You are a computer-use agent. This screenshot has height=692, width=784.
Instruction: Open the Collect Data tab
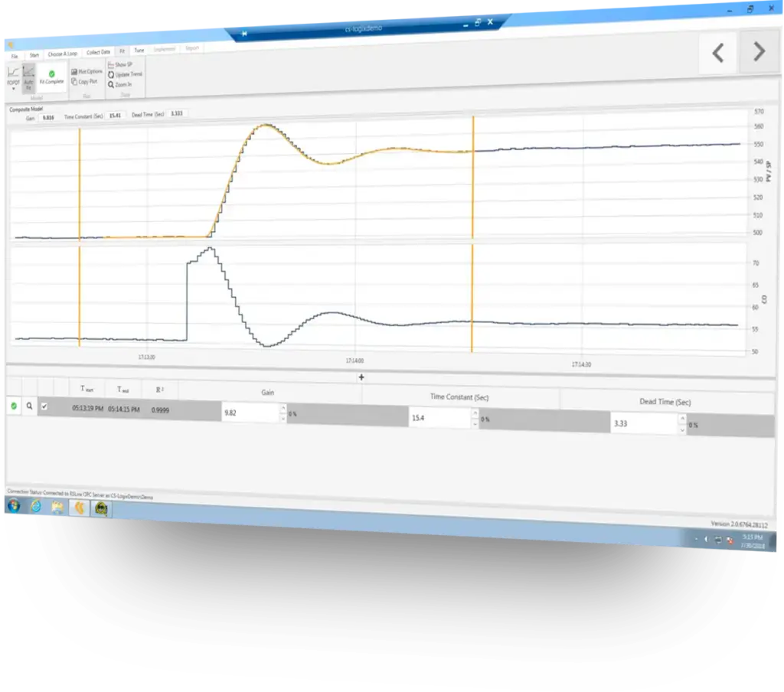click(x=98, y=53)
